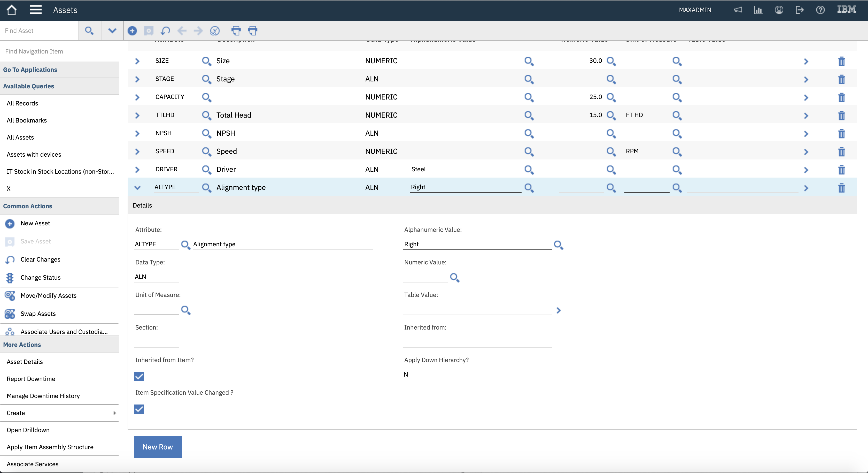
Task: Delete the ALTYPE attribute row
Action: [841, 188]
